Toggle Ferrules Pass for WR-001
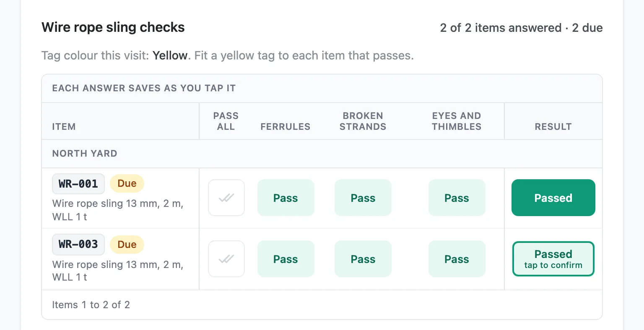Viewport: 644px width, 330px height. coord(286,198)
